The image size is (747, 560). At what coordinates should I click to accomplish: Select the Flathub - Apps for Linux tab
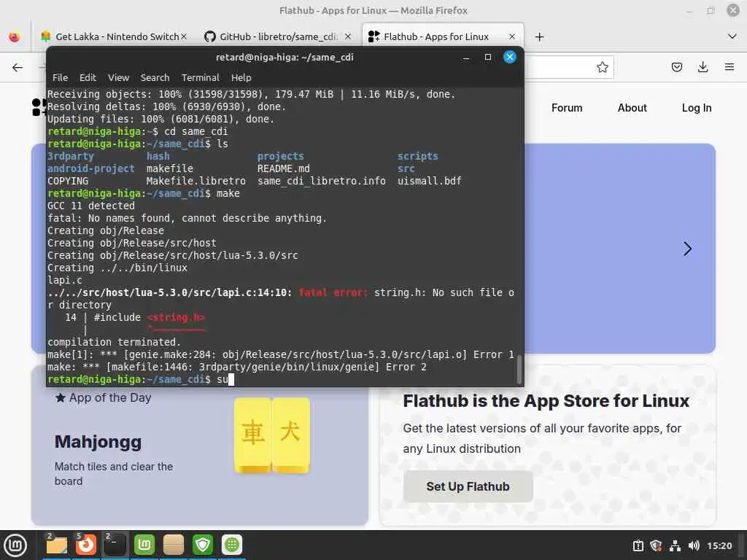pyautogui.click(x=436, y=36)
